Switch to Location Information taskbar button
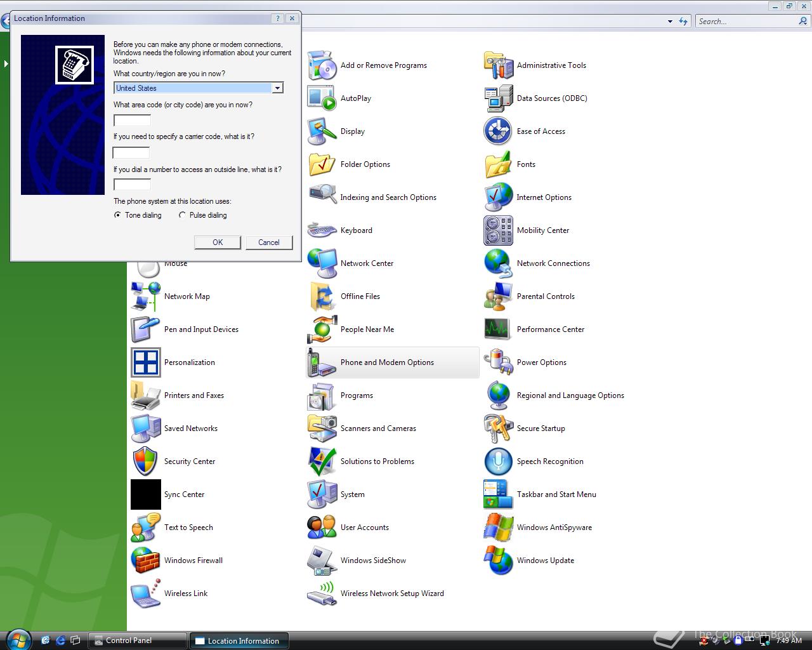Screen dimensions: 812x650 239,640
